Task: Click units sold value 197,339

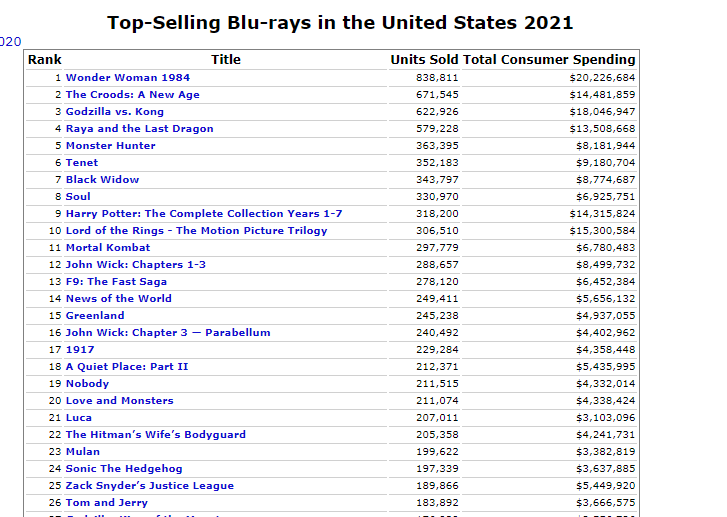Action: [437, 469]
